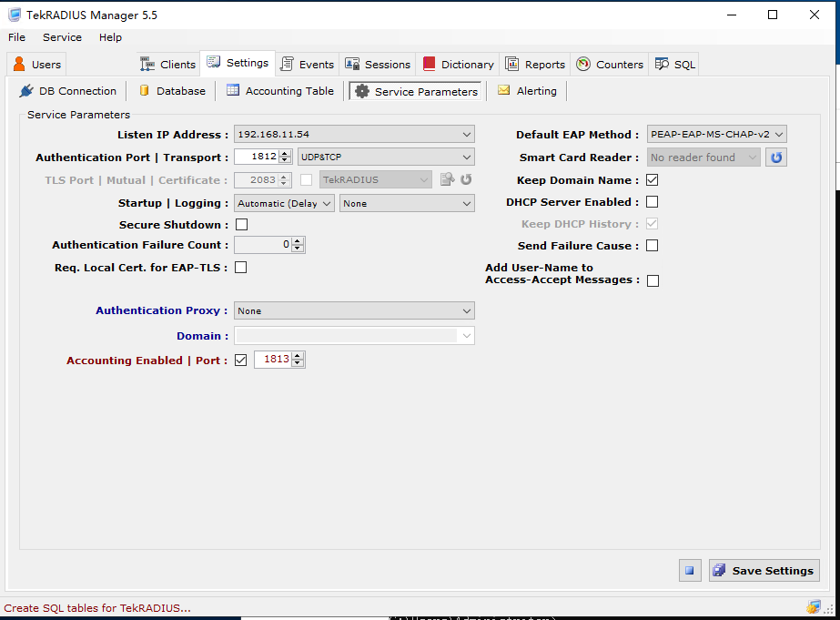
Task: Open the Smart Card Reader dropdown
Action: [x=752, y=158]
